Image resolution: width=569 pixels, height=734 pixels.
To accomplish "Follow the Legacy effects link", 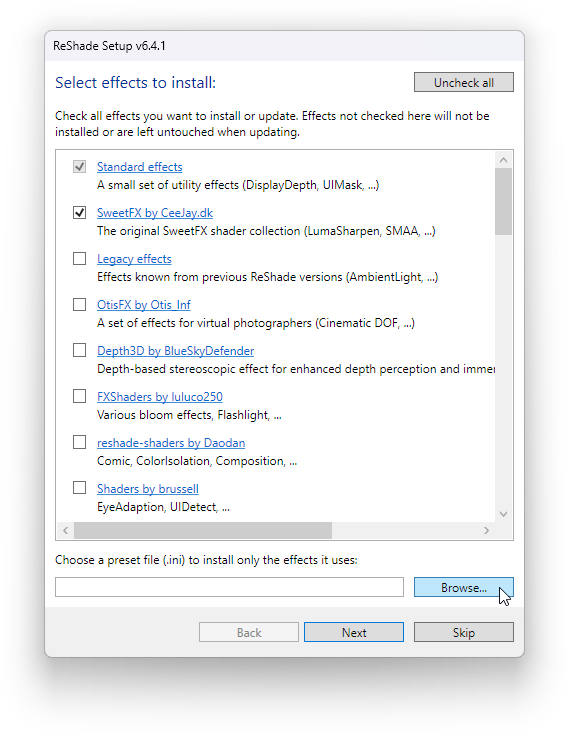I will [x=134, y=259].
